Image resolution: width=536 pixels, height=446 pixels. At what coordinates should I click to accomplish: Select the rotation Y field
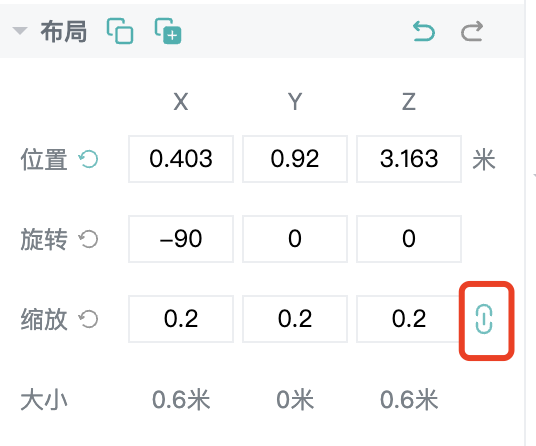click(295, 239)
